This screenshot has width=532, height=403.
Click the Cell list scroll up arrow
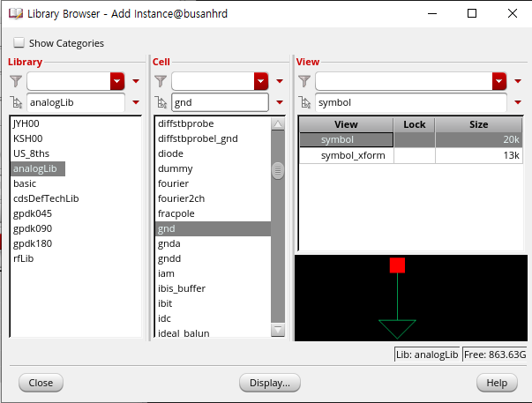point(278,123)
